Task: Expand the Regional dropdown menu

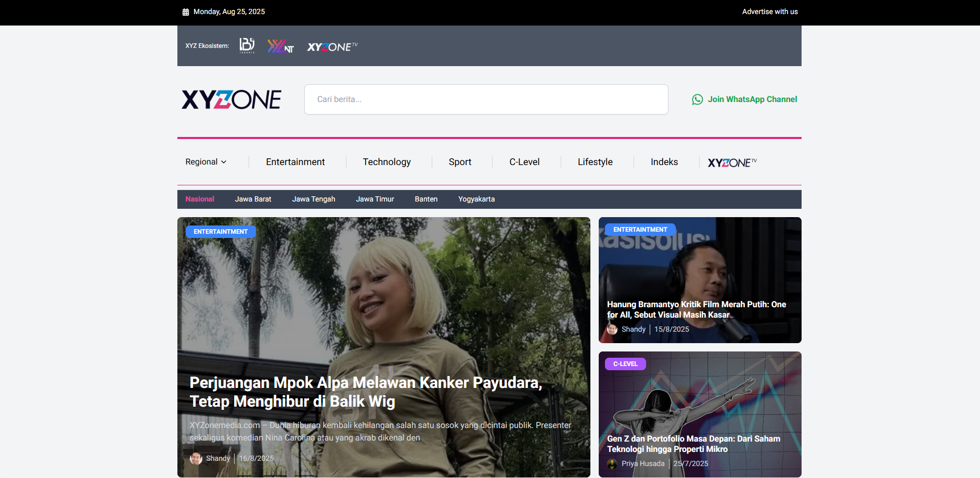Action: coord(205,162)
